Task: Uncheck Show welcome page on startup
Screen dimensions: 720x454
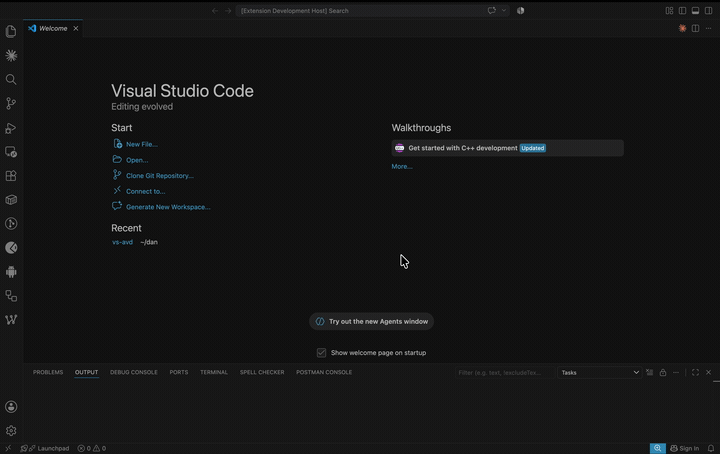Action: click(x=321, y=353)
